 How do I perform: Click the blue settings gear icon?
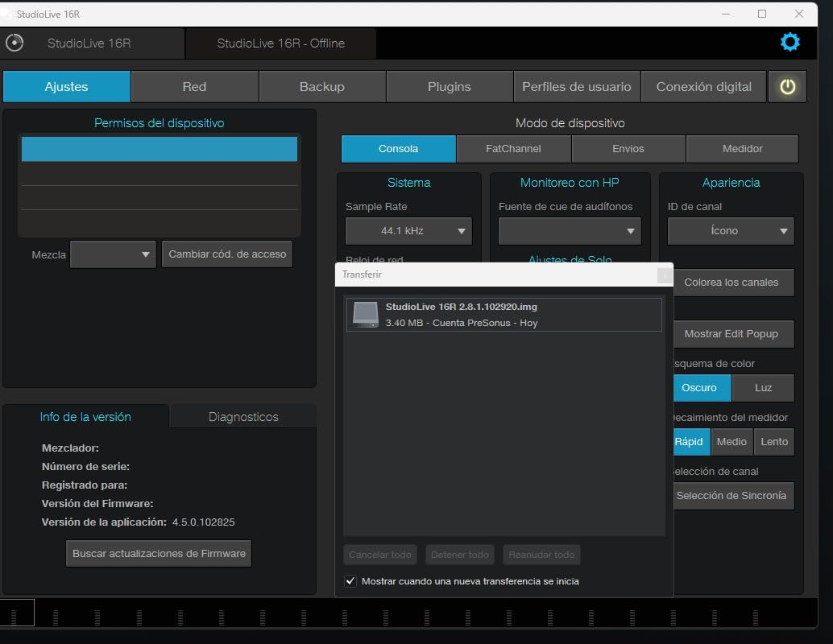(789, 43)
